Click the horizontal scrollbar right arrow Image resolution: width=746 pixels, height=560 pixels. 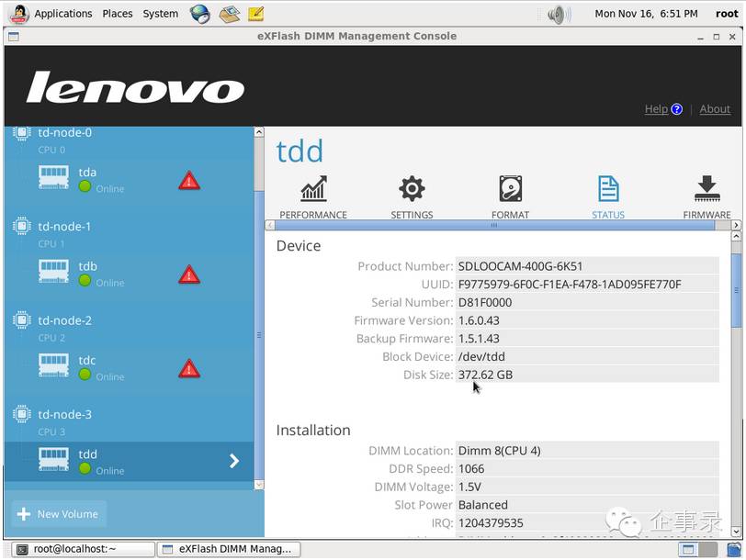736,225
